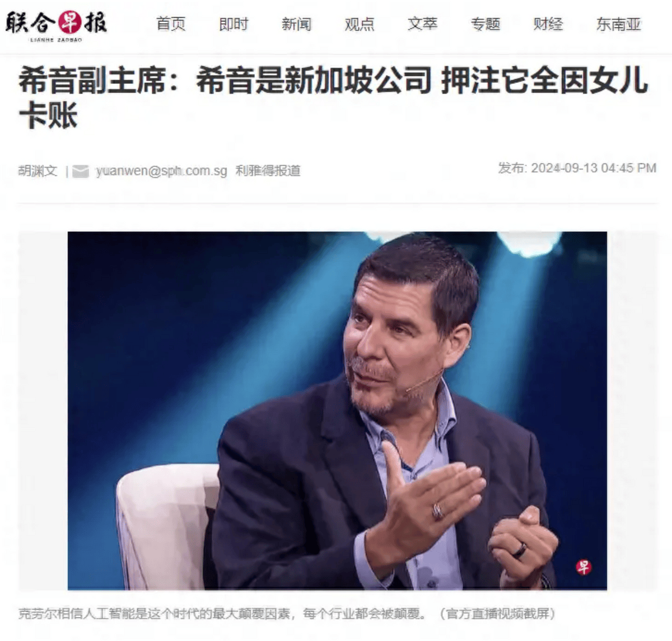
Task: Click the LIANHE ZAOBAO text under the logo
Action: point(55,40)
